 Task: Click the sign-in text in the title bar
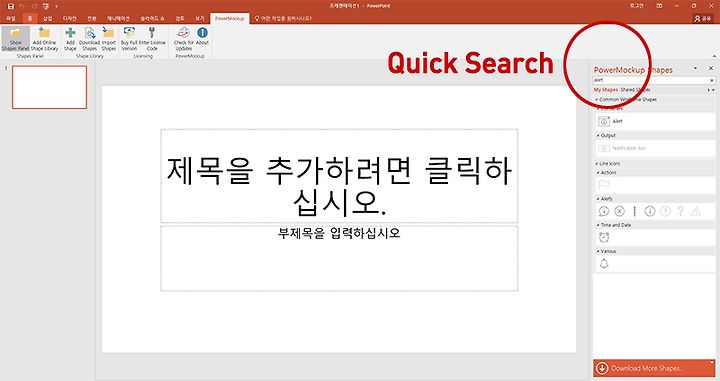click(636, 6)
